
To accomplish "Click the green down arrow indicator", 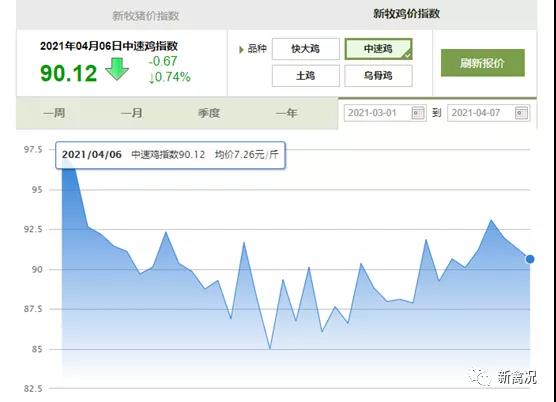I will pyautogui.click(x=117, y=69).
